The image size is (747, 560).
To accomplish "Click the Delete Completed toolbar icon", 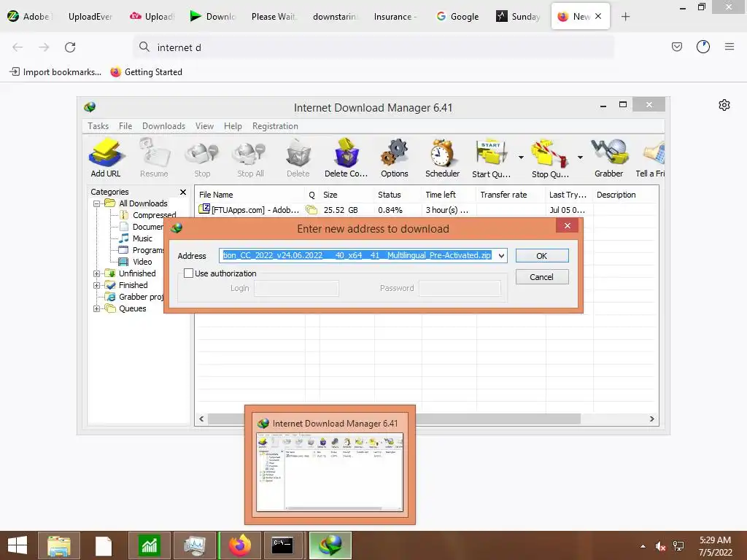I will tap(347, 158).
